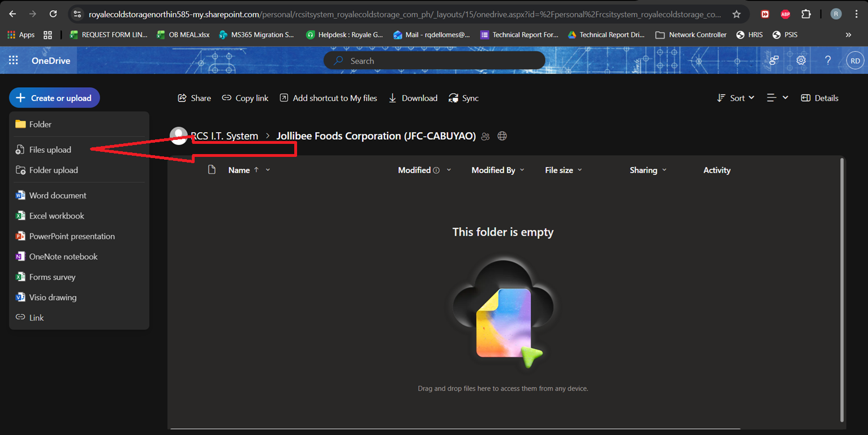Open the PSIS bookmark

point(785,35)
